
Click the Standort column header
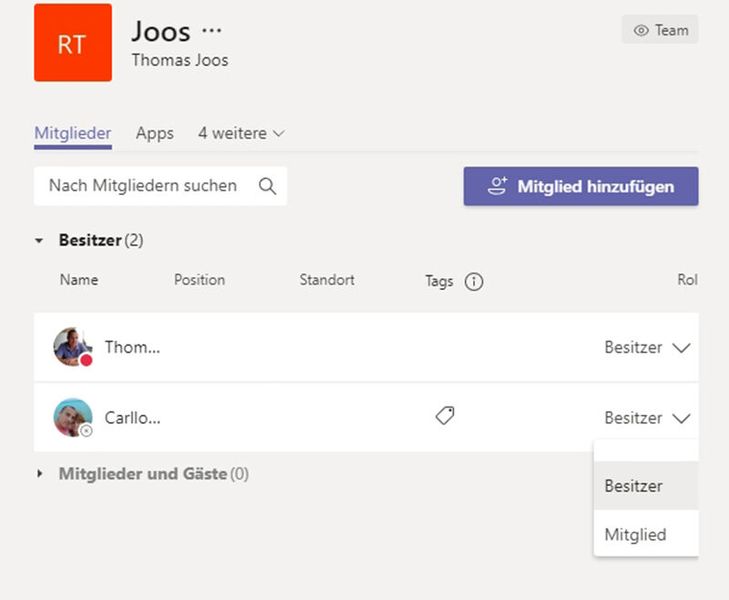pyautogui.click(x=327, y=280)
